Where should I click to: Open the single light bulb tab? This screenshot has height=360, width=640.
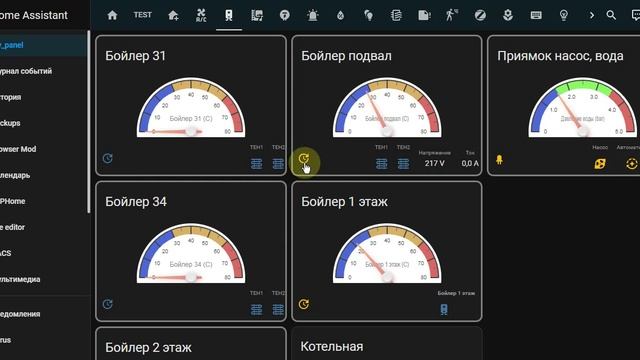coord(564,16)
